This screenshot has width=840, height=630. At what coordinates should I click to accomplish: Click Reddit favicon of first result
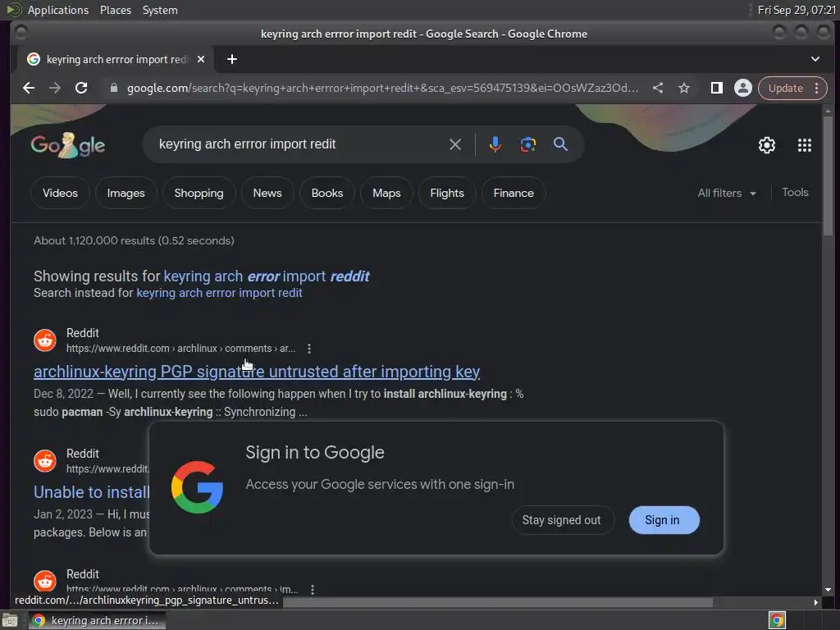pyautogui.click(x=45, y=340)
